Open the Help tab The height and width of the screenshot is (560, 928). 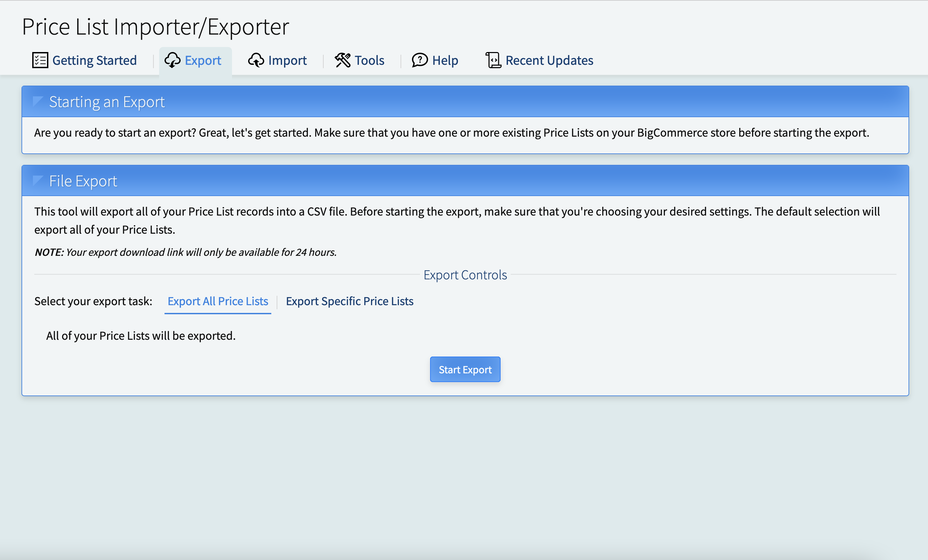pyautogui.click(x=435, y=60)
